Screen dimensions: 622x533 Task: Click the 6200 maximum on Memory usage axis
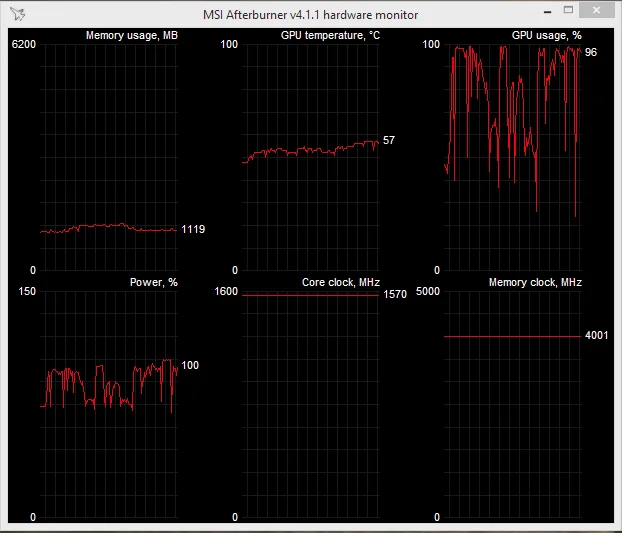coord(24,44)
